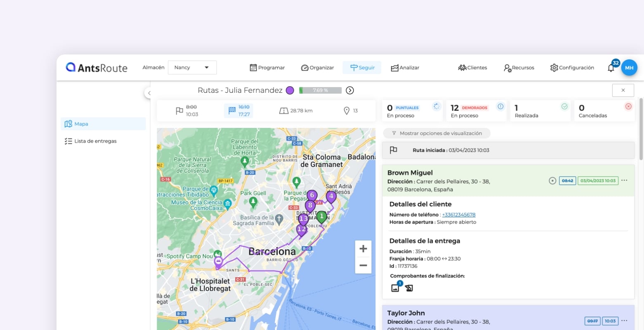The image size is (644, 330).
Task: Click the purple route color swatch
Action: [290, 90]
